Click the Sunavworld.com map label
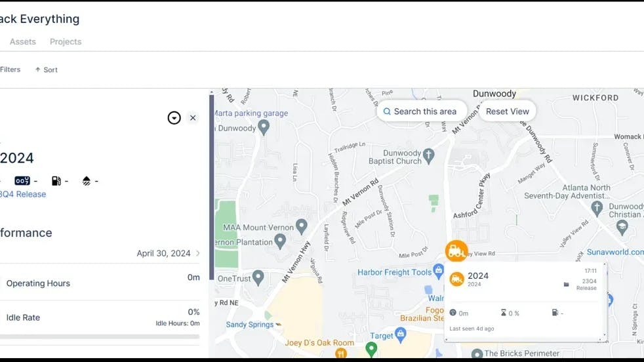 click(615, 252)
